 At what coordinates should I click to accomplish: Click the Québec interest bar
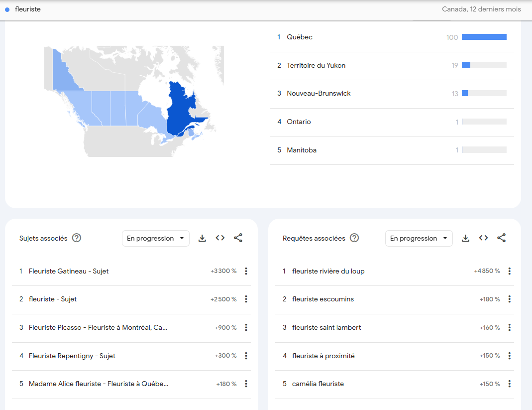tap(484, 37)
